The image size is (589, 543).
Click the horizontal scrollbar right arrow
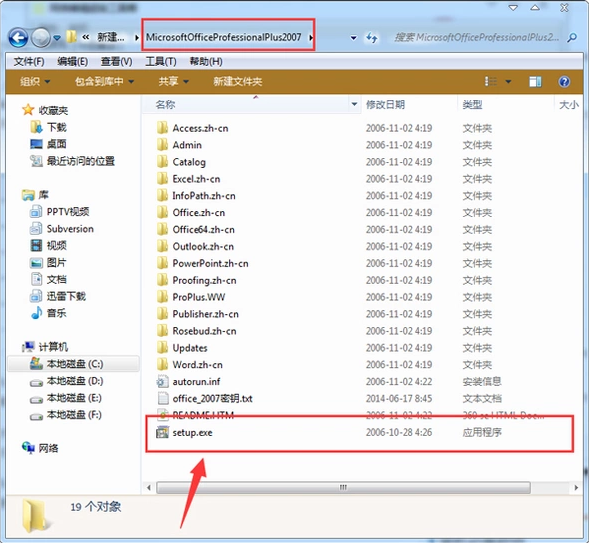[576, 488]
